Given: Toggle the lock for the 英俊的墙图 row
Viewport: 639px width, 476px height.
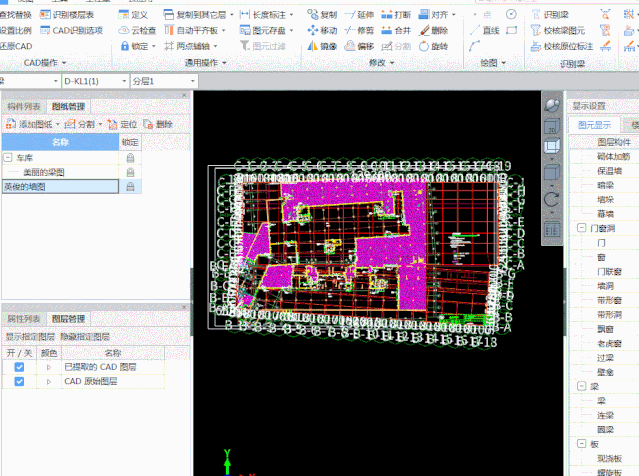Looking at the screenshot, I should 130,187.
